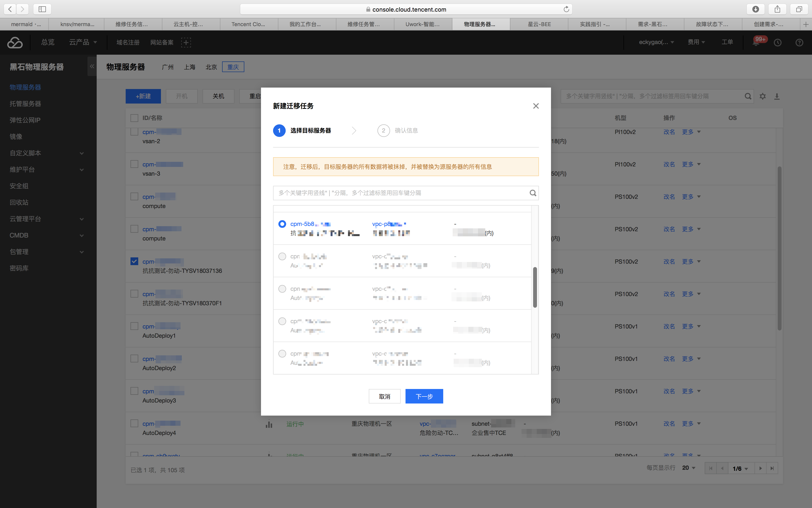812x508 pixels.
Task: Collapse the sidebar with the double chevron icon
Action: [x=92, y=66]
